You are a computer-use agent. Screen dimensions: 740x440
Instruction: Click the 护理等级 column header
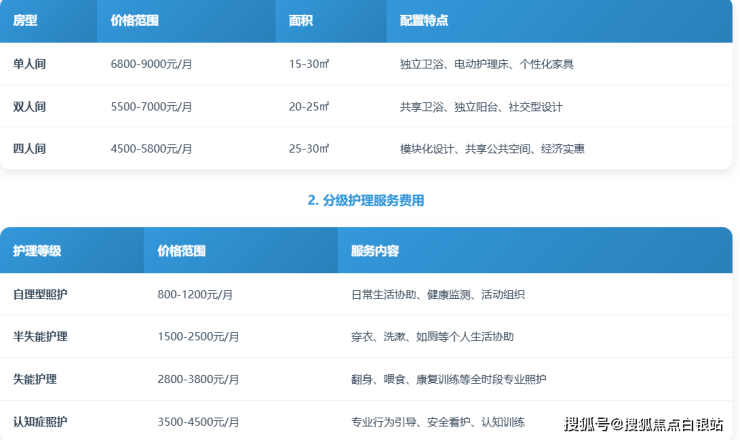click(x=37, y=251)
